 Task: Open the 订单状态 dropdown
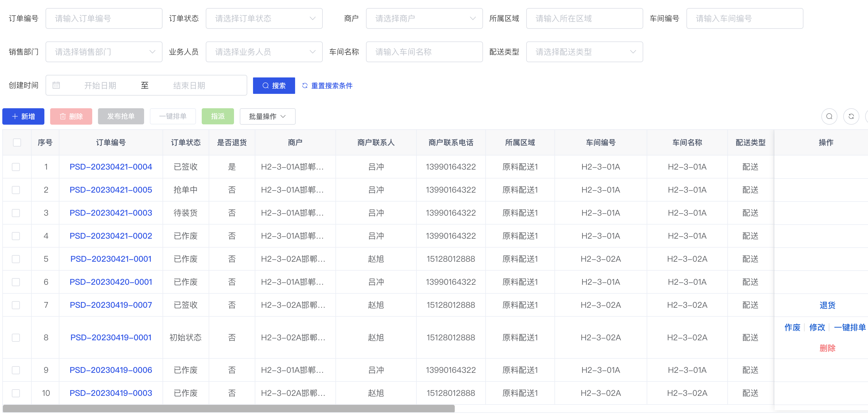(264, 18)
